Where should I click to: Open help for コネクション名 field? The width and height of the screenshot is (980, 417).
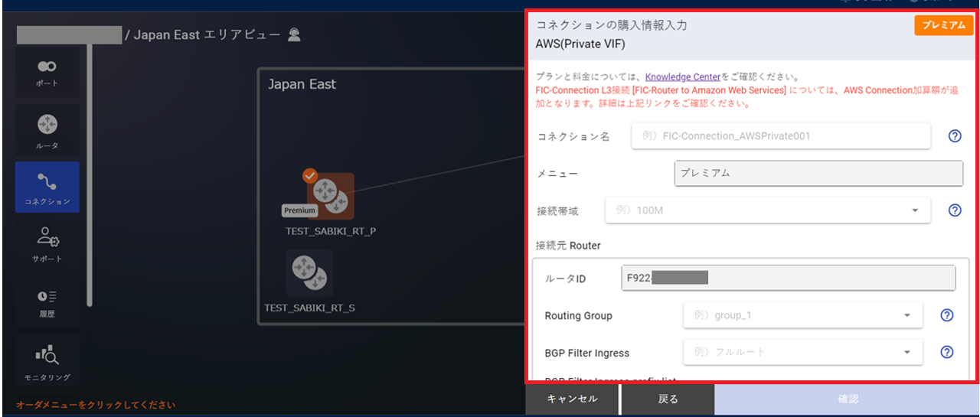tap(955, 136)
